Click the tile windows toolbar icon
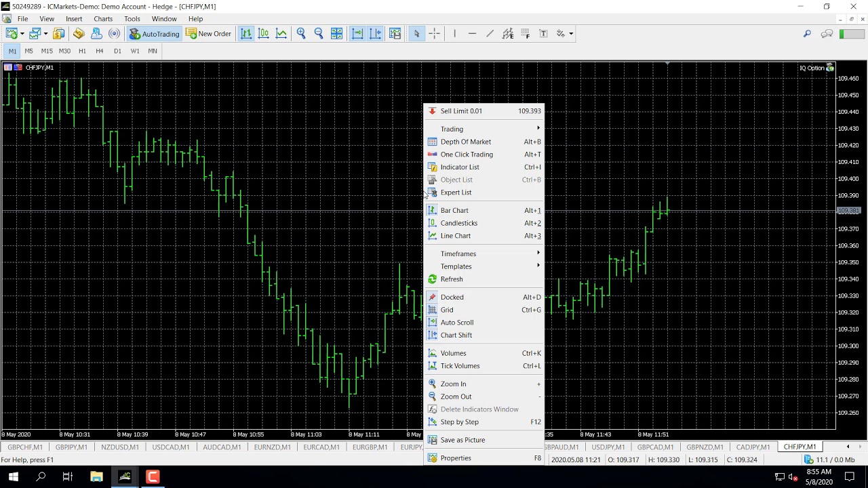This screenshot has width=868, height=488. 336,33
